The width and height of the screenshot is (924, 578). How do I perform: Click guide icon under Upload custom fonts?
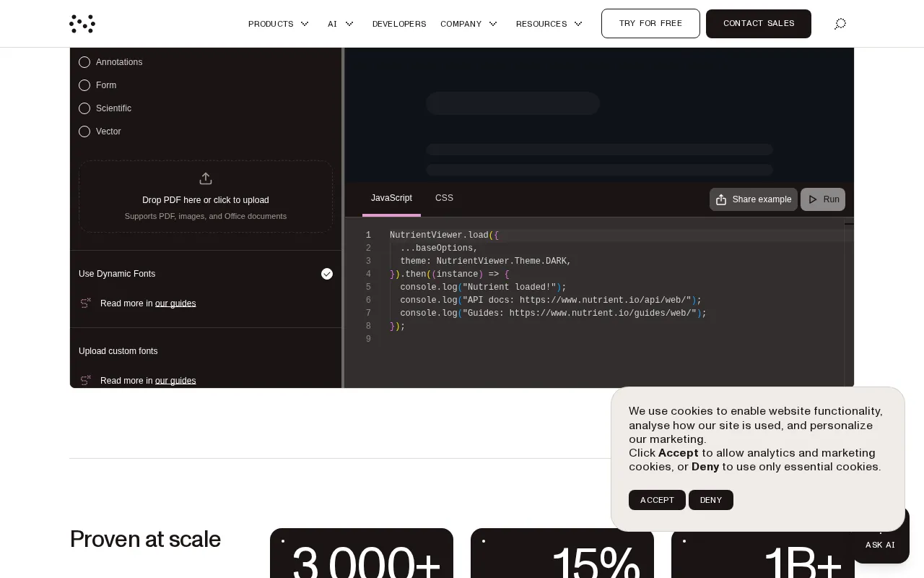click(85, 380)
